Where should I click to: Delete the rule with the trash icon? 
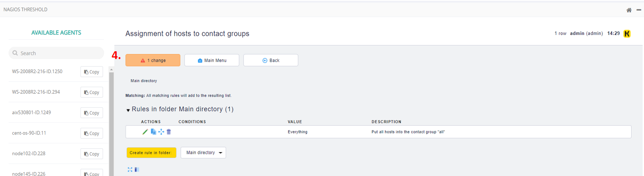pyautogui.click(x=169, y=132)
